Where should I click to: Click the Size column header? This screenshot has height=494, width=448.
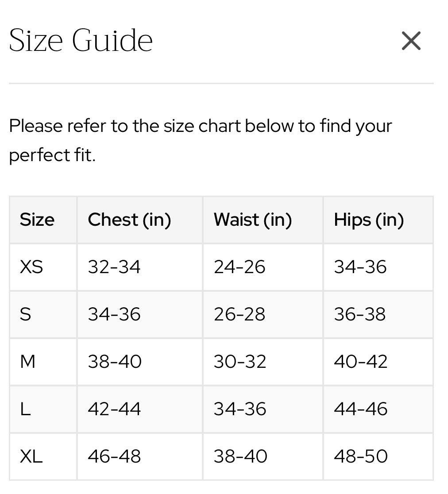pyautogui.click(x=37, y=220)
